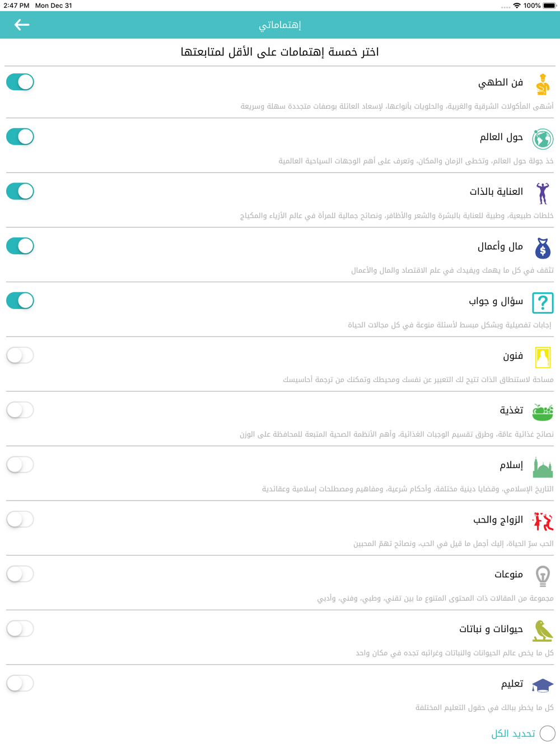Click the question mark icon for سؤال و جواب
The width and height of the screenshot is (560, 747).
coord(542,302)
